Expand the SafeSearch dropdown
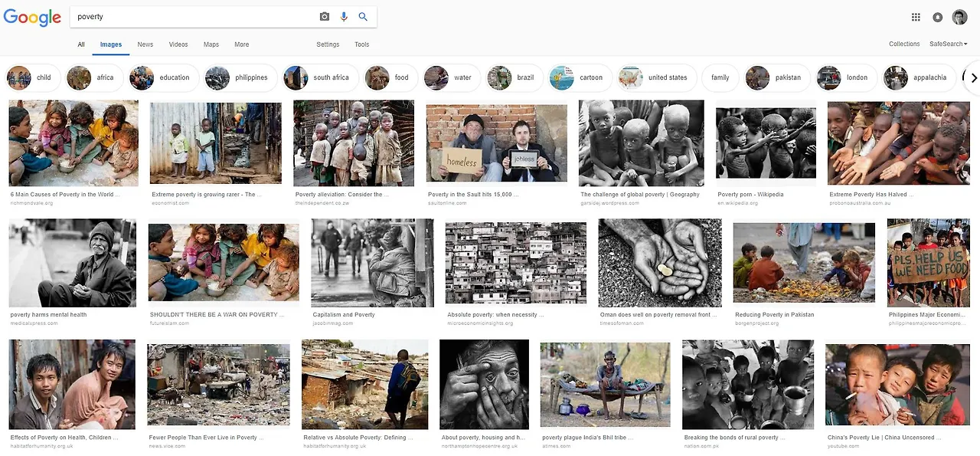Image resolution: width=980 pixels, height=456 pixels. 949,44
